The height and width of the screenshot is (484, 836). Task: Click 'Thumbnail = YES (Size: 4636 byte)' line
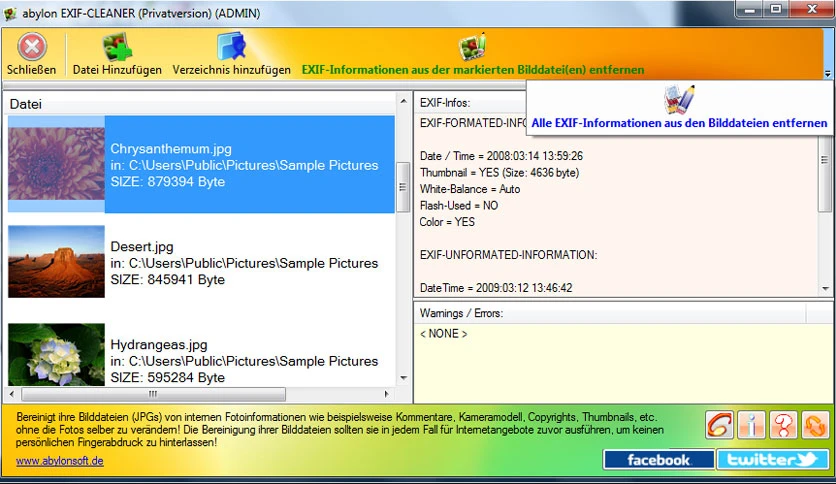tap(499, 173)
